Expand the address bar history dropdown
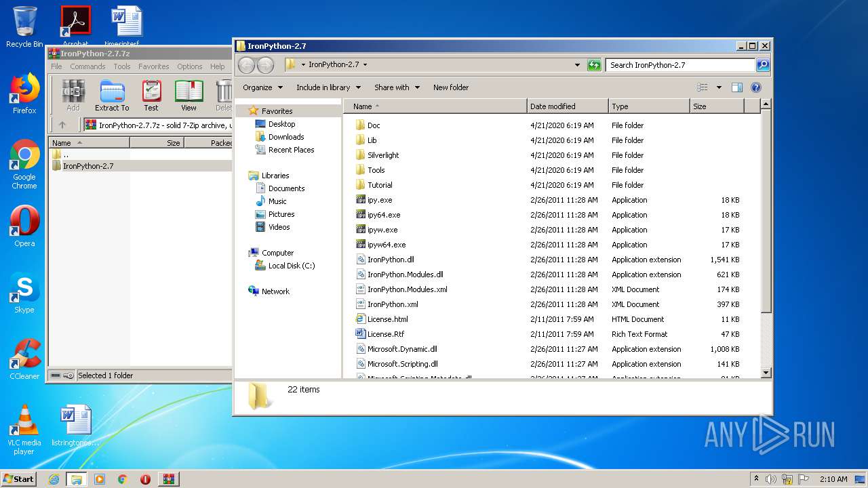This screenshot has width=868, height=488. click(x=577, y=65)
